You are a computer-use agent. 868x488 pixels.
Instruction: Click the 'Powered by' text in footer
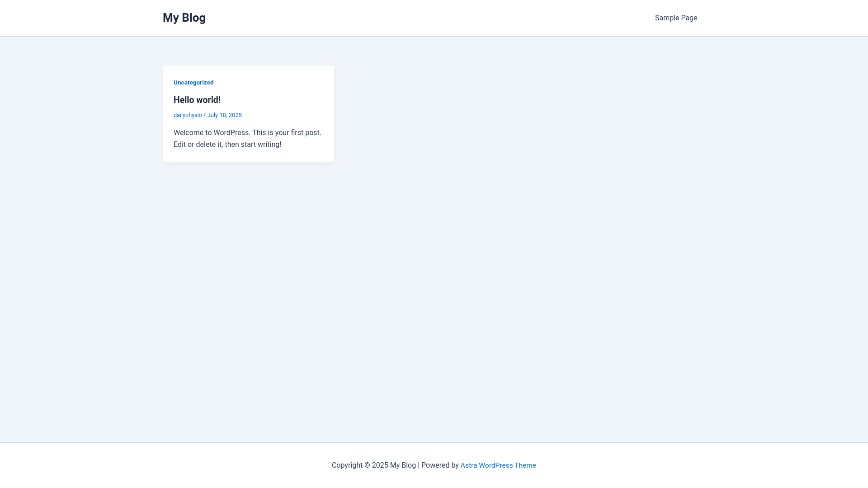[440, 465]
